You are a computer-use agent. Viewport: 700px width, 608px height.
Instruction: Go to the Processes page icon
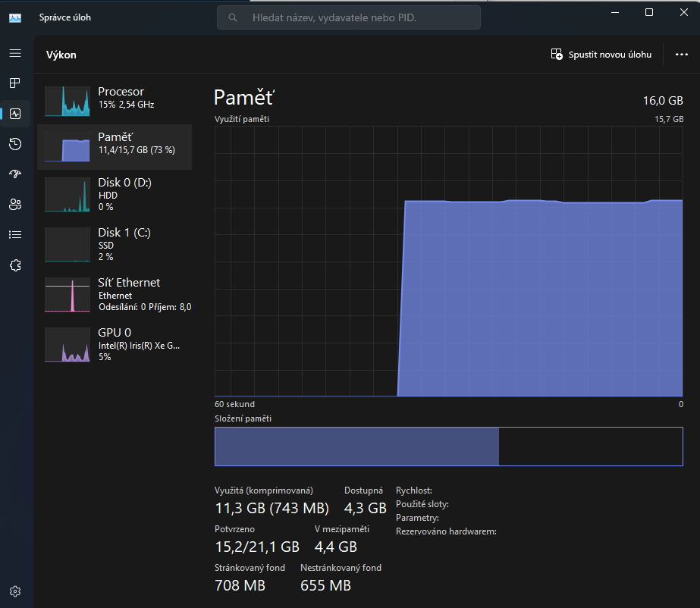(15, 83)
